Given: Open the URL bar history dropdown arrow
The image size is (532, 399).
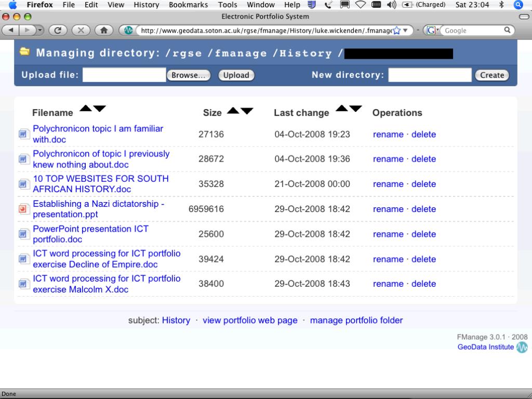Looking at the screenshot, I should point(405,31).
